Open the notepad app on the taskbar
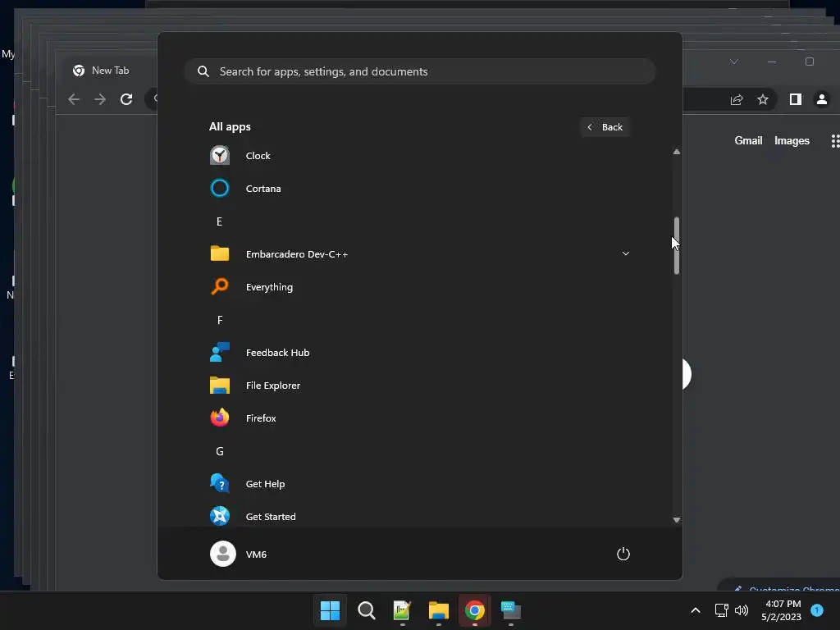840x630 pixels. (x=402, y=610)
